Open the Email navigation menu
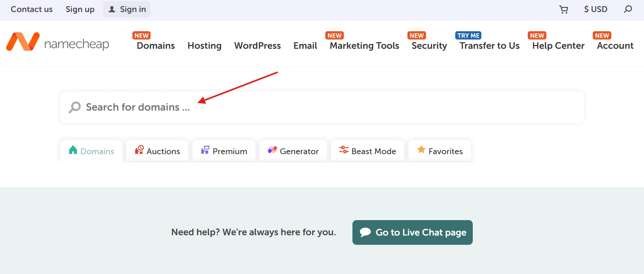This screenshot has height=274, width=644. [x=305, y=46]
